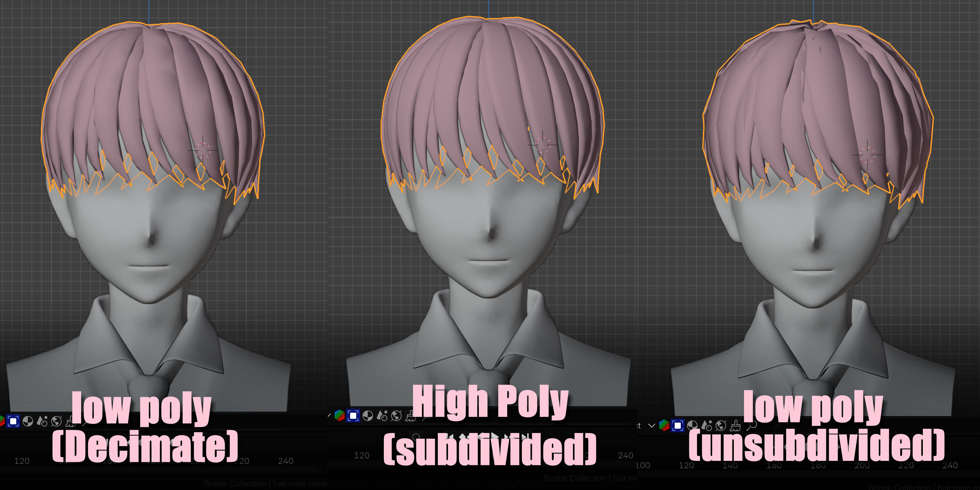Toggle the Object filter in the unsubdivided panel
Screen dimensions: 980x490
point(677,425)
